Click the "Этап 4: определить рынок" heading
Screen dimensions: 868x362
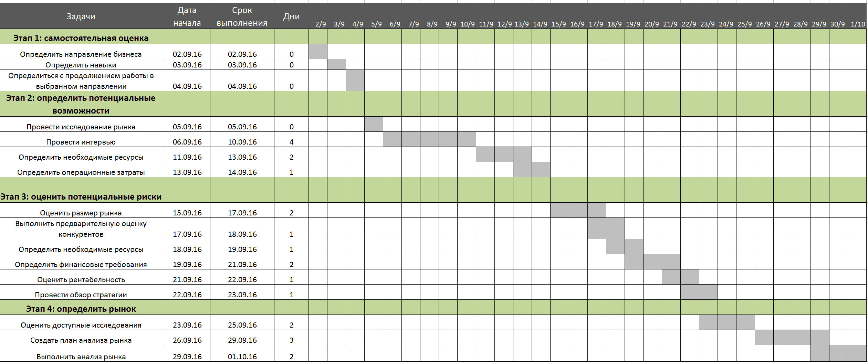point(81,309)
